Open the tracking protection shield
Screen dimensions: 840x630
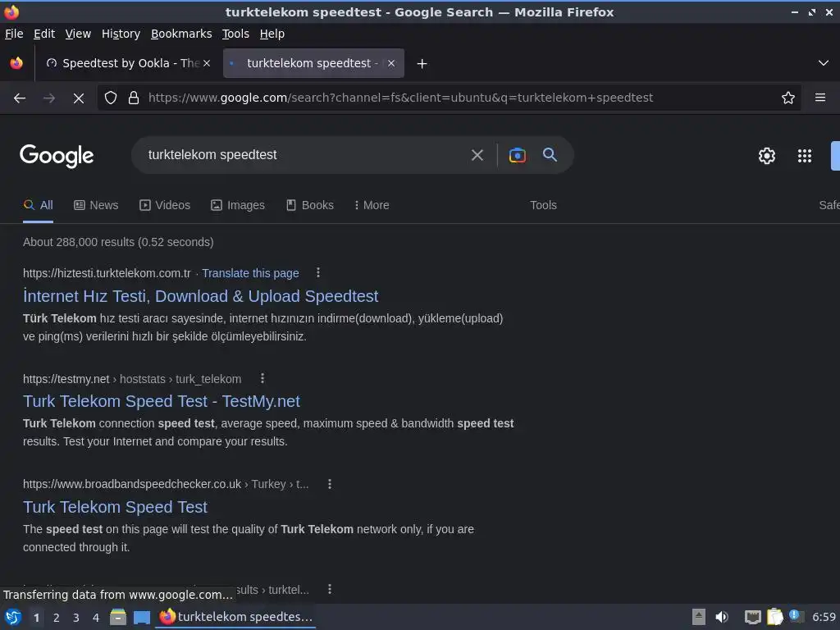(111, 98)
